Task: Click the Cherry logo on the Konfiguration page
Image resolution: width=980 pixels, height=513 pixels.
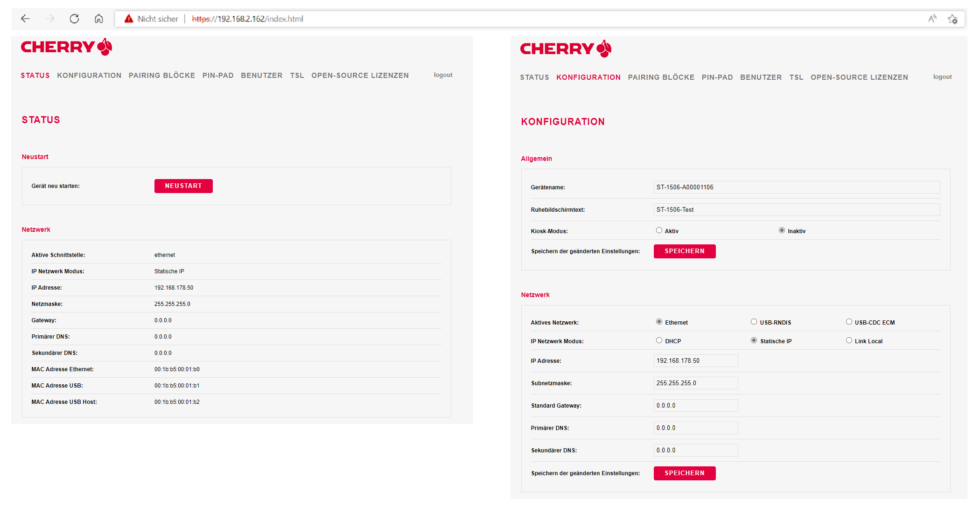Action: [x=566, y=49]
